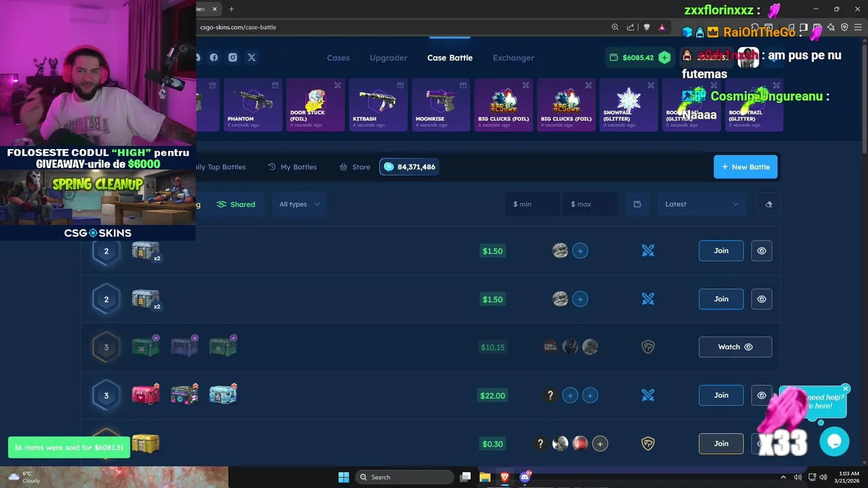Click second plus slot in $22.00 battle
The width and height of the screenshot is (868, 488).
[590, 395]
